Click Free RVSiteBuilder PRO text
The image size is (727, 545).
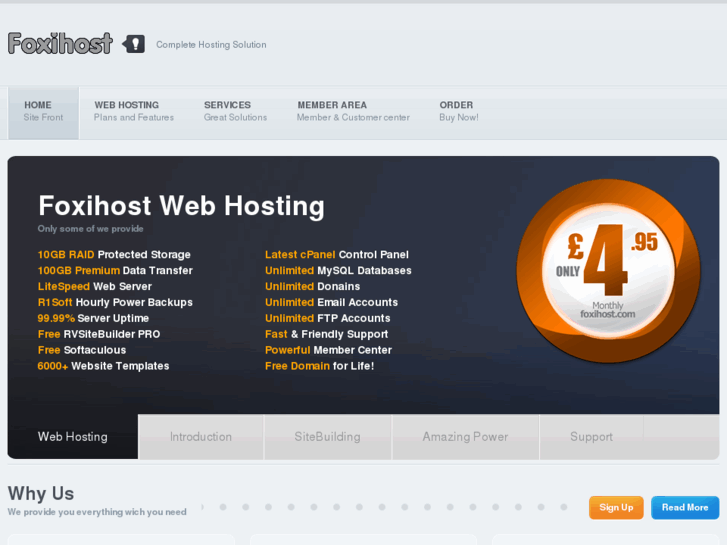click(x=99, y=334)
